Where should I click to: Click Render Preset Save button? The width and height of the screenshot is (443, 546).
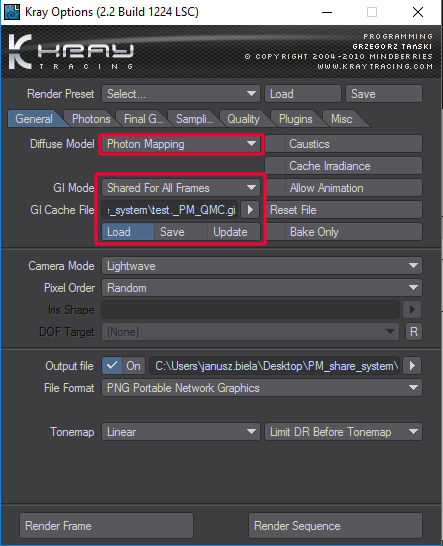(x=384, y=94)
